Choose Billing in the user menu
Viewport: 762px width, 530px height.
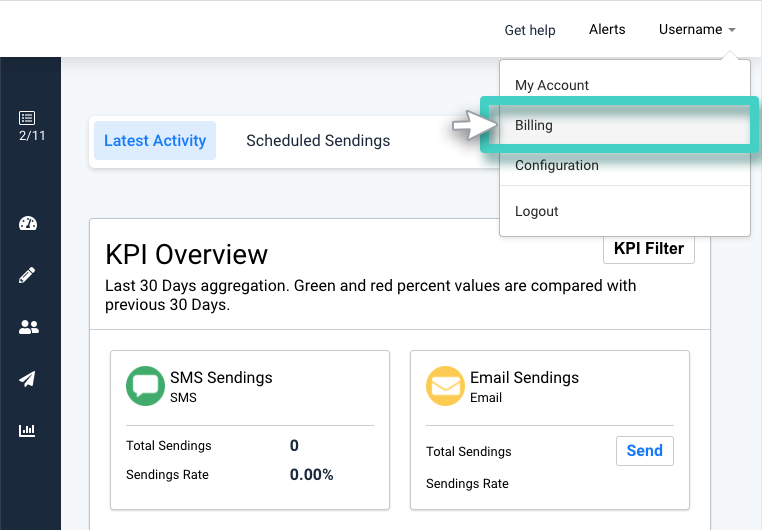pos(624,125)
